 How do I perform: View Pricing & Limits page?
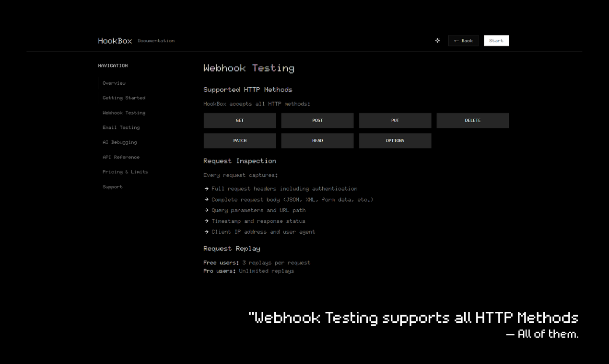coord(125,172)
